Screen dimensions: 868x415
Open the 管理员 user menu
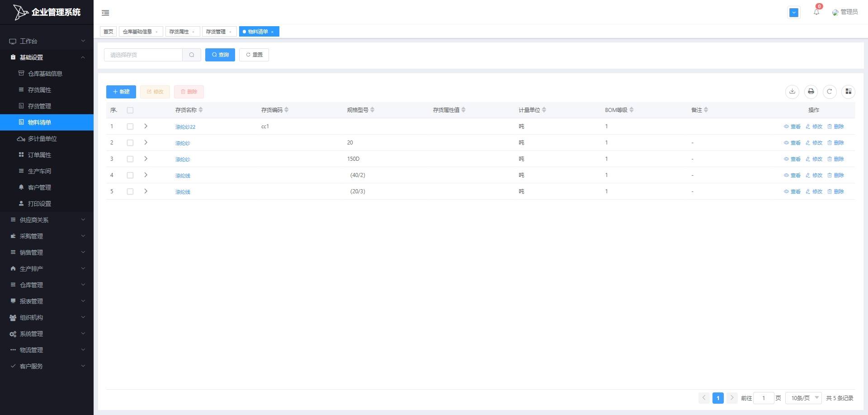[845, 12]
